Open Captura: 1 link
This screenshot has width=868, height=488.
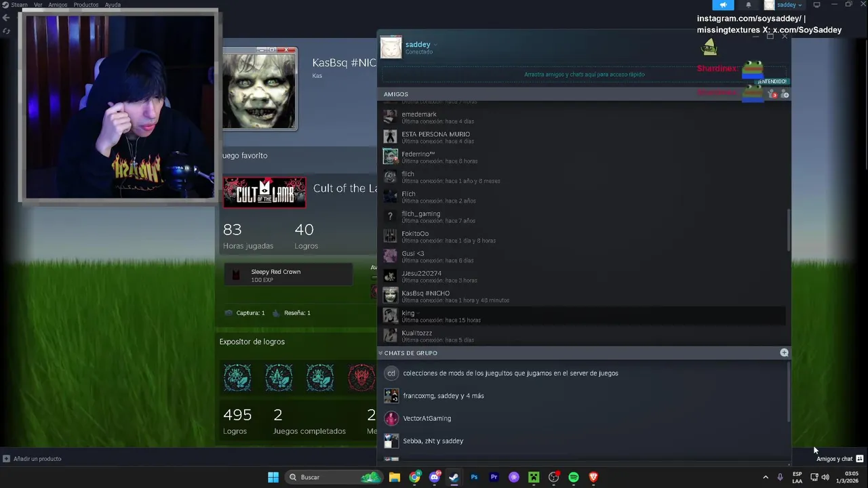[245, 313]
